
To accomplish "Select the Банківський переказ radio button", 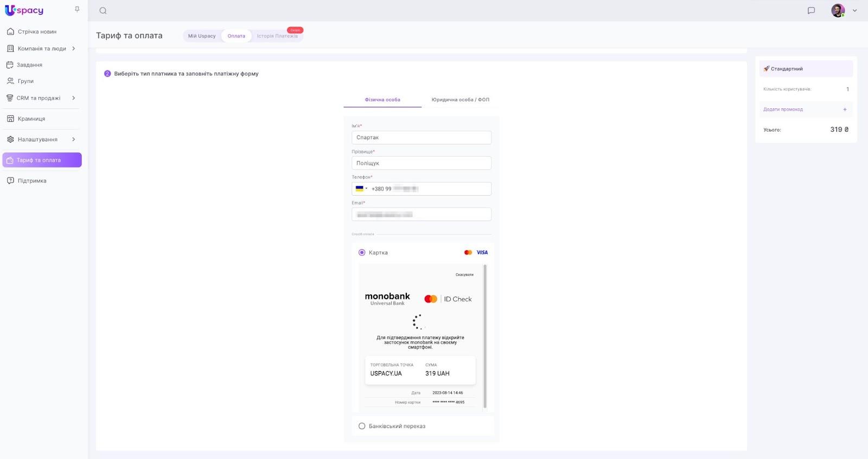I will coord(362,426).
